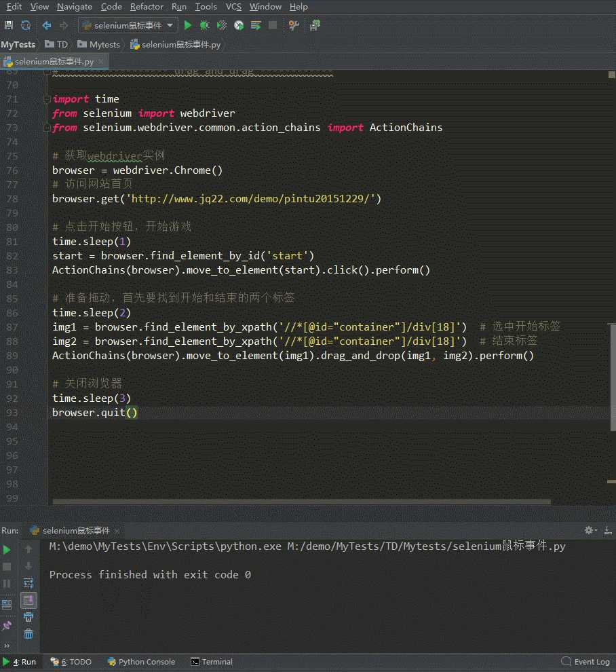Hide the Run tool window

pos(607,531)
